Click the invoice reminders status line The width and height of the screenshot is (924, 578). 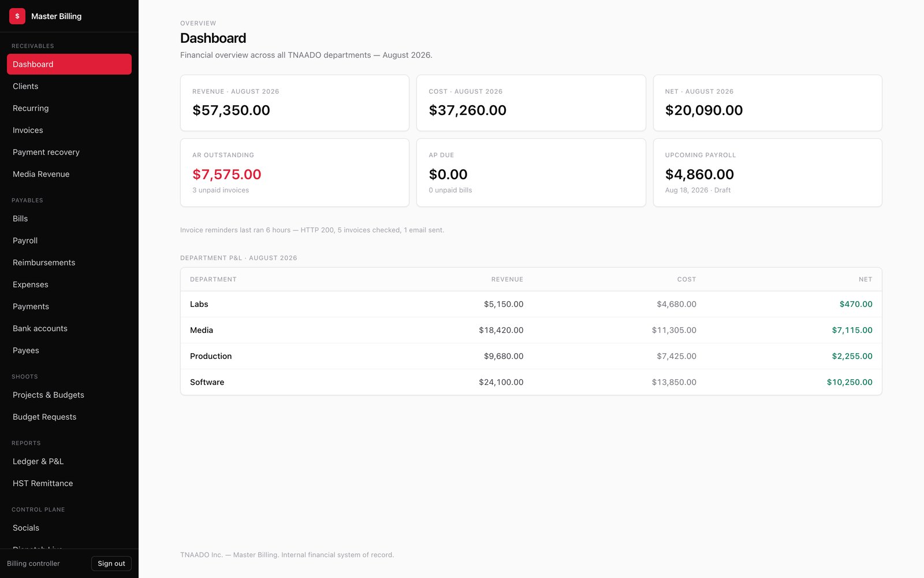pyautogui.click(x=312, y=230)
